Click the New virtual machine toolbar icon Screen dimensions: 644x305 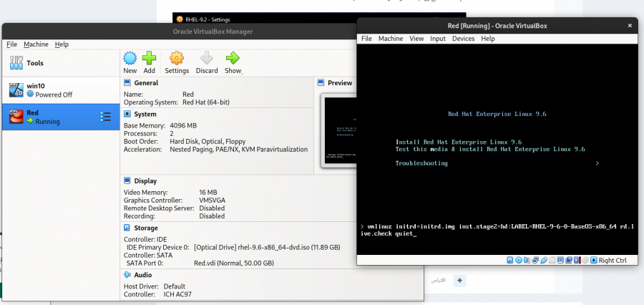pyautogui.click(x=130, y=58)
